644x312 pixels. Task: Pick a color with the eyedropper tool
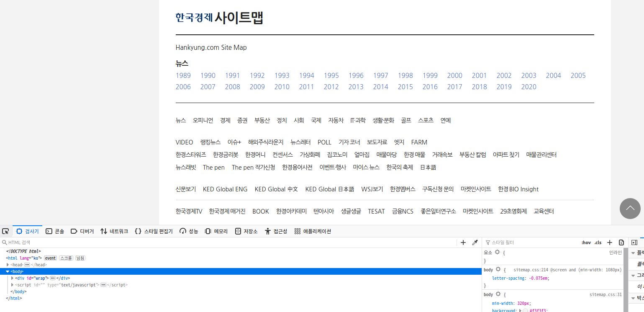[x=475, y=242]
